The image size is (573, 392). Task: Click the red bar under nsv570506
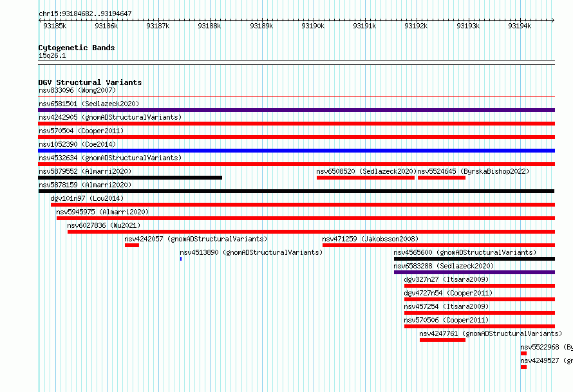[480, 326]
